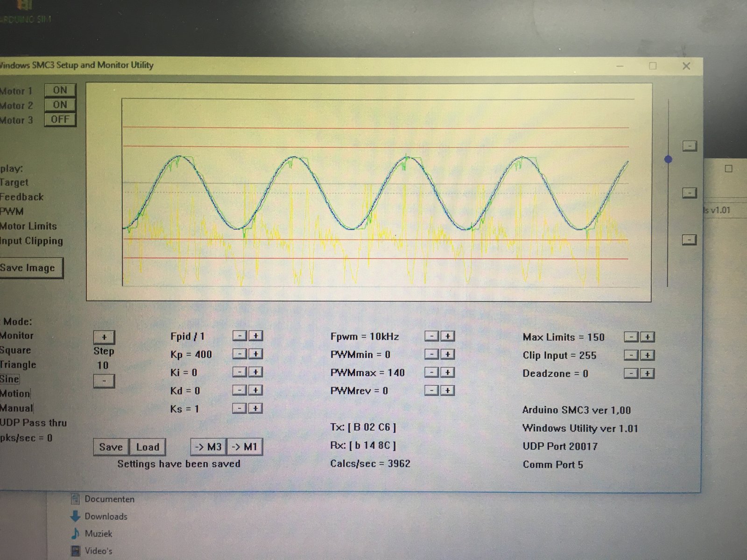Click the Tx: [ B 02 C6 ] readout
The height and width of the screenshot is (560, 747).
click(363, 427)
